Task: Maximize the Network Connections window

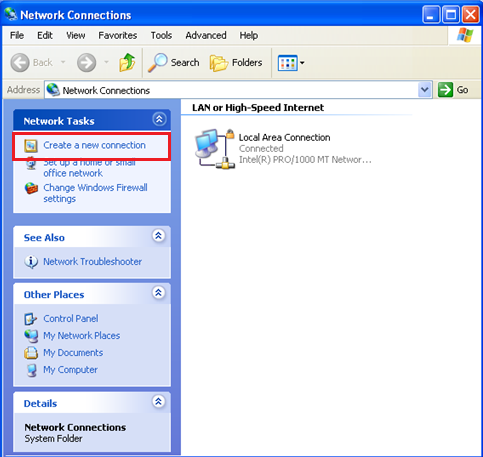Action: (451, 15)
